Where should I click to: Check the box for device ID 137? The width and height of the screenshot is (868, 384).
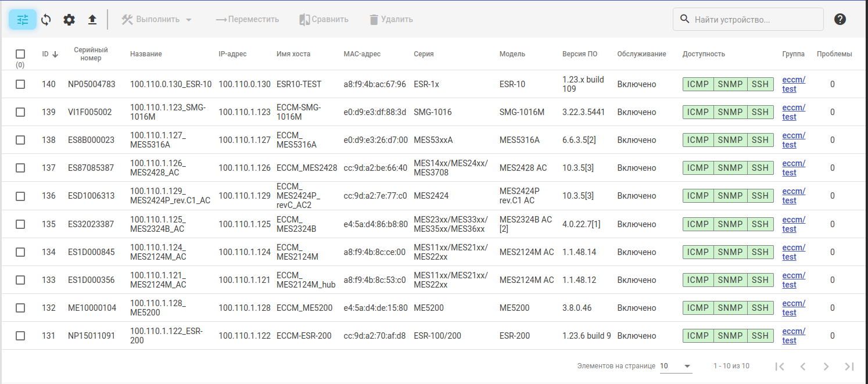click(20, 168)
